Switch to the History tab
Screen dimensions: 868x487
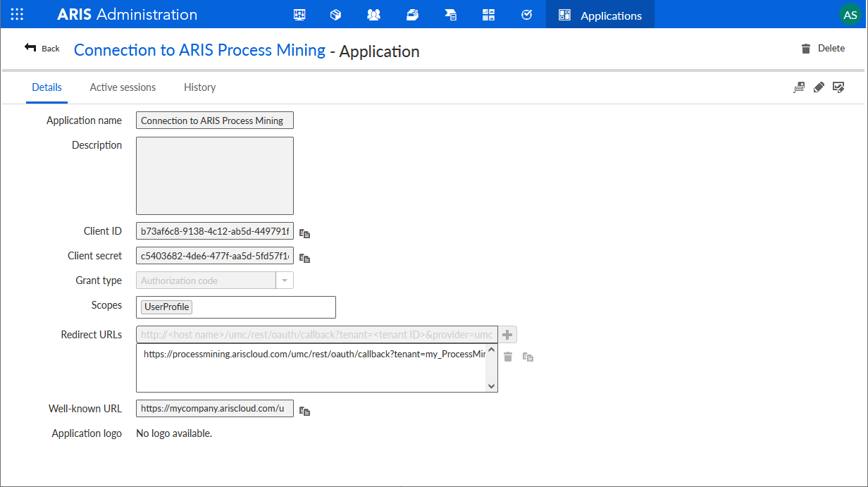pos(200,87)
